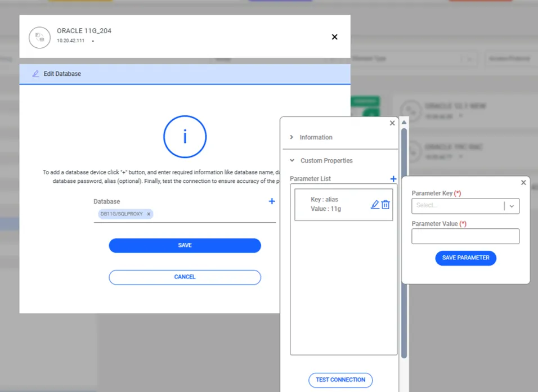Close the ORACLE 11G_204 dialog
Screen dimensions: 538x392
coord(334,37)
